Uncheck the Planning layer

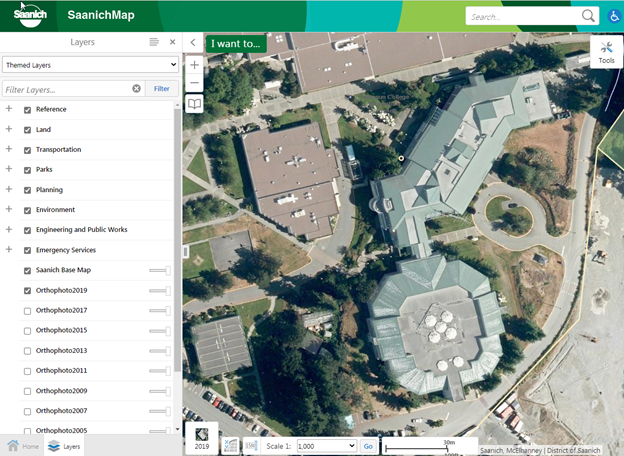pos(27,190)
